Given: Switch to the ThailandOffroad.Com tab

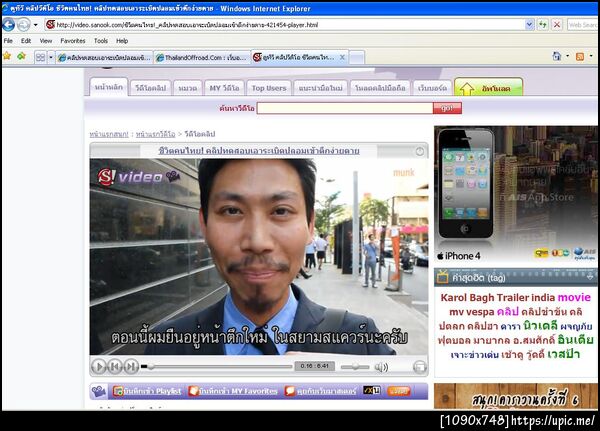Looking at the screenshot, I should (202, 57).
